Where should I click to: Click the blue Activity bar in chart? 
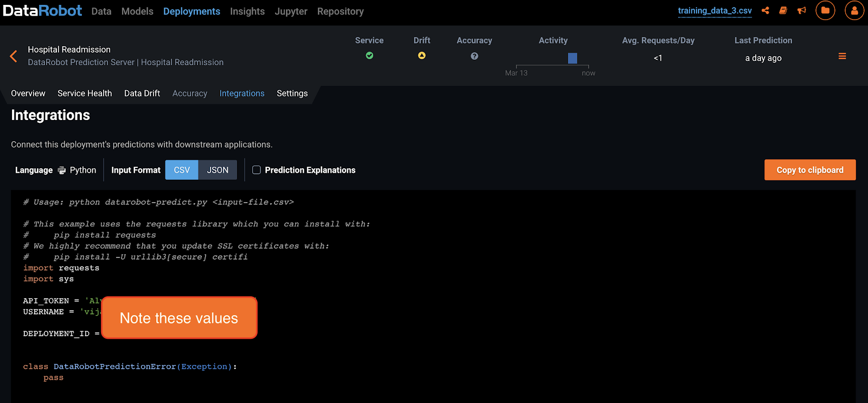pos(572,58)
